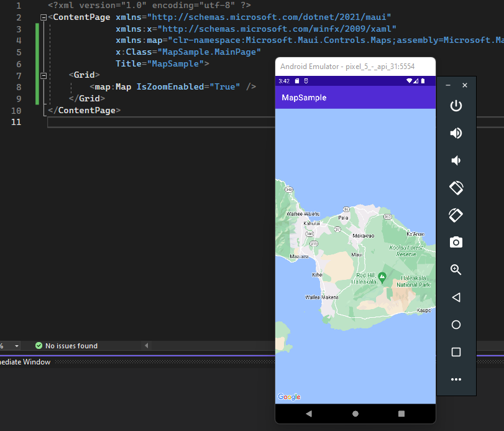Collapse the Grid element node

pos(42,75)
